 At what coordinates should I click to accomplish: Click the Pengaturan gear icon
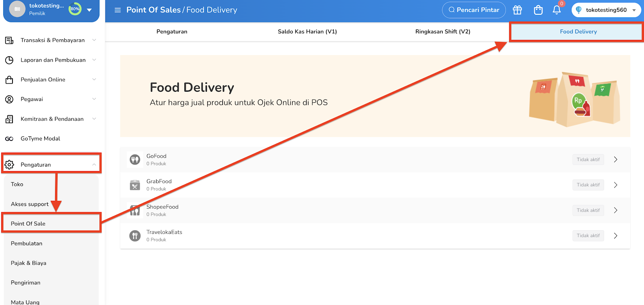(x=9, y=165)
